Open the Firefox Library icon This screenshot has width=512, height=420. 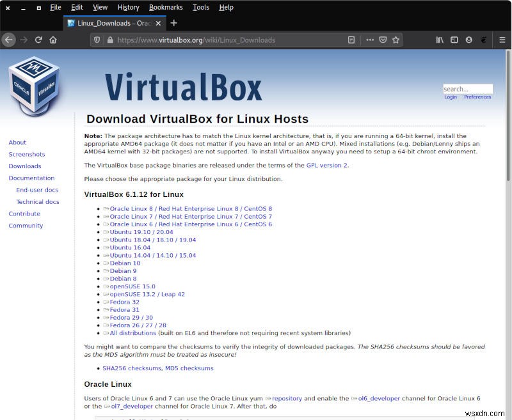click(x=439, y=40)
